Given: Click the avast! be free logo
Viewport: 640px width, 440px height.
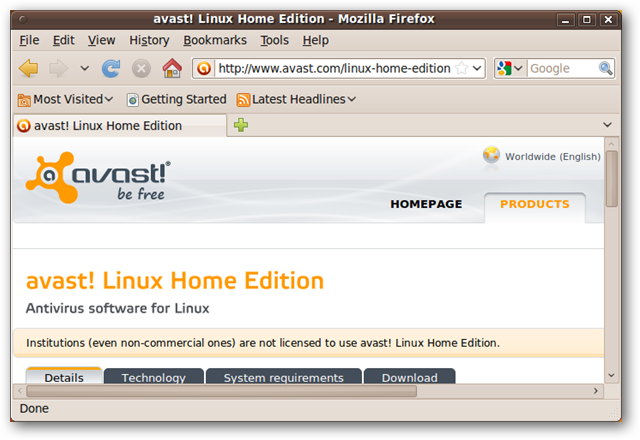Looking at the screenshot, I should [98, 178].
